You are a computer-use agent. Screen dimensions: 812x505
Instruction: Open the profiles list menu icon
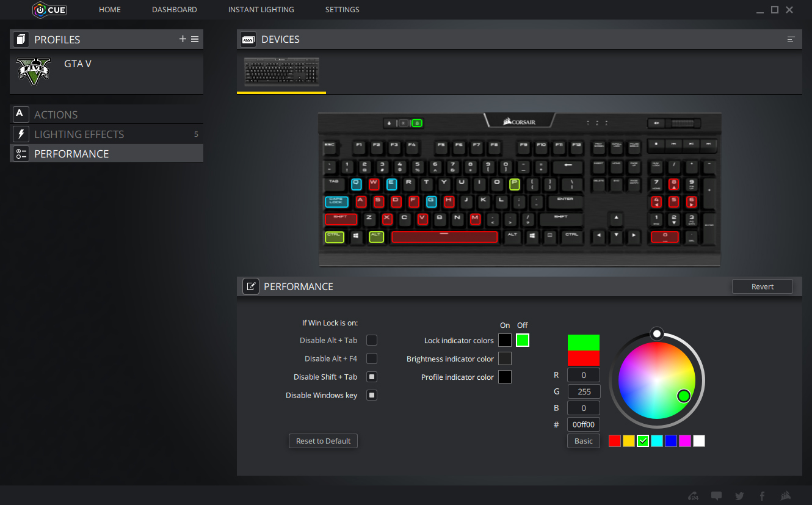pyautogui.click(x=195, y=39)
